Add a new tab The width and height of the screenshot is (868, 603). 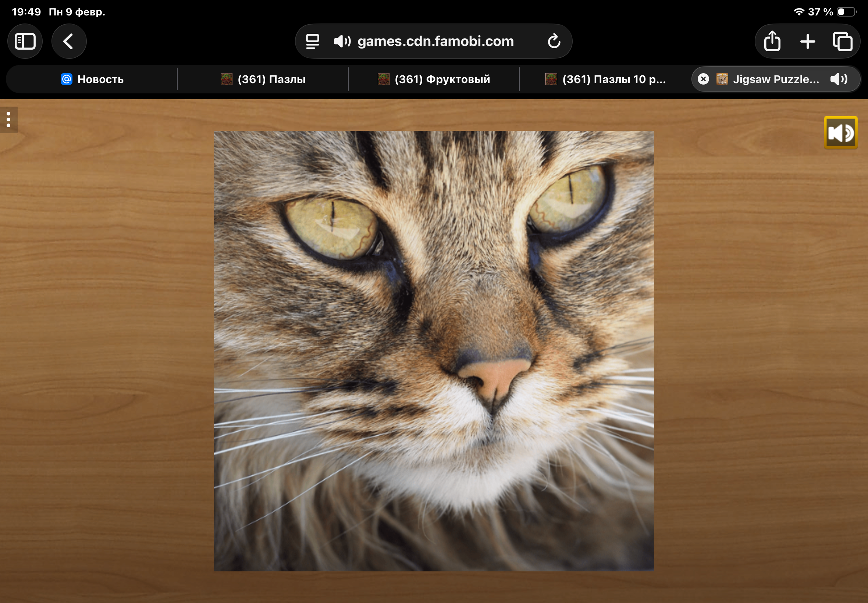click(x=807, y=41)
